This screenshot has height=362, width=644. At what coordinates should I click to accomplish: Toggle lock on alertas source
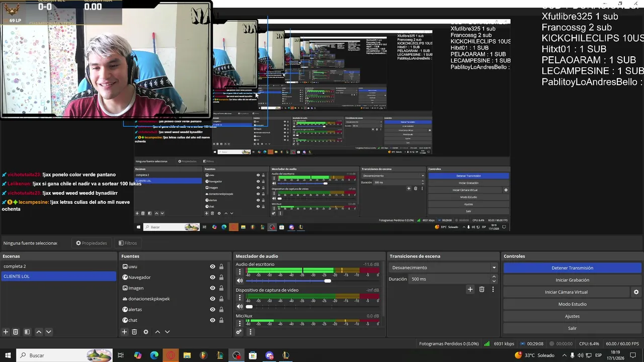point(221,310)
